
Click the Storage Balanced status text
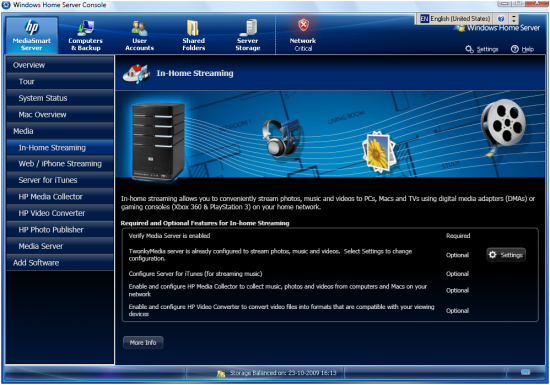click(x=283, y=373)
